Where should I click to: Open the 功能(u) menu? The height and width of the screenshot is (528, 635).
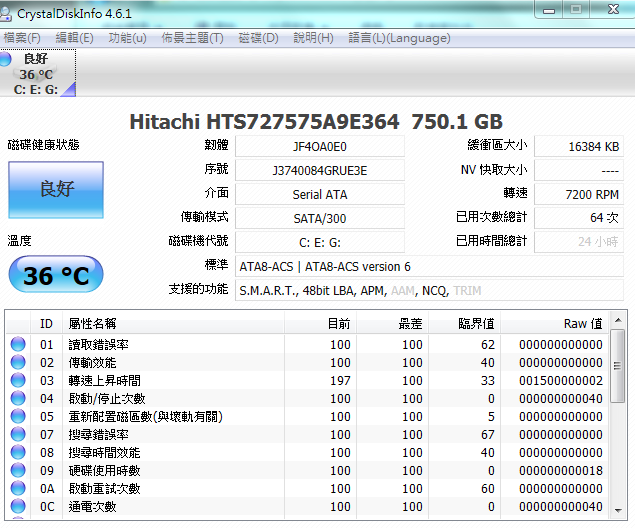point(127,38)
